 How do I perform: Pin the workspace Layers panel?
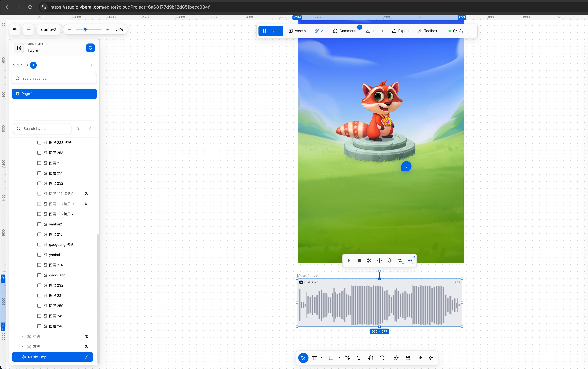click(x=90, y=48)
